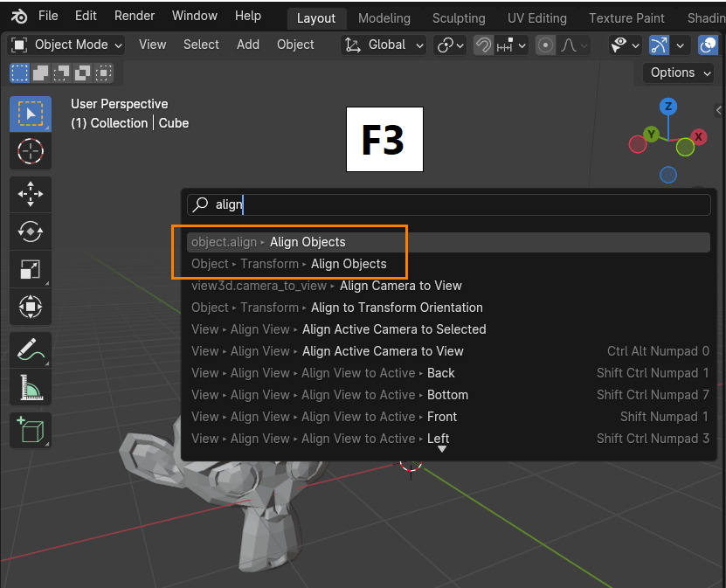Choose Align to Transform Orientation result
726x588 pixels.
click(x=448, y=308)
